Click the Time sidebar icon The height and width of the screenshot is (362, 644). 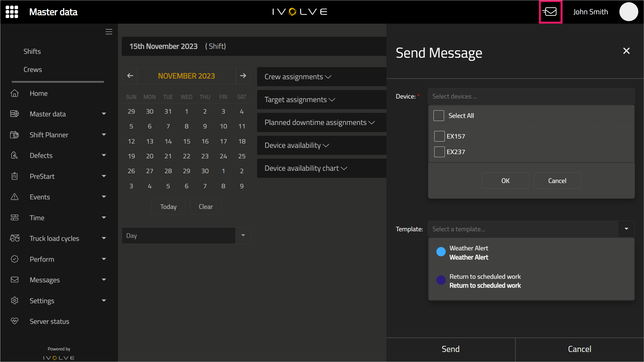click(x=15, y=218)
